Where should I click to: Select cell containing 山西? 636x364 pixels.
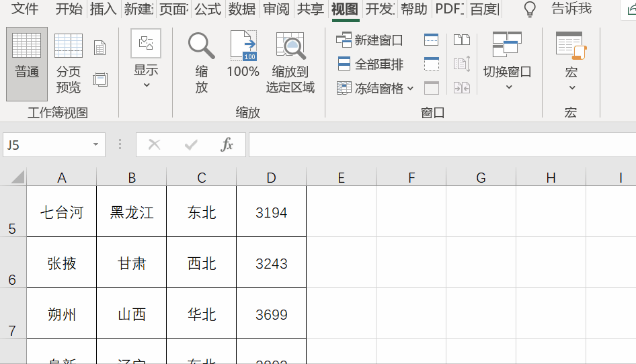click(131, 314)
